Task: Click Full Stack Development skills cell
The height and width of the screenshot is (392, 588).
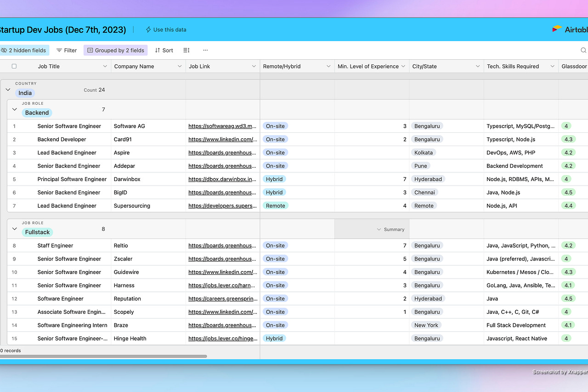Action: pyautogui.click(x=521, y=325)
